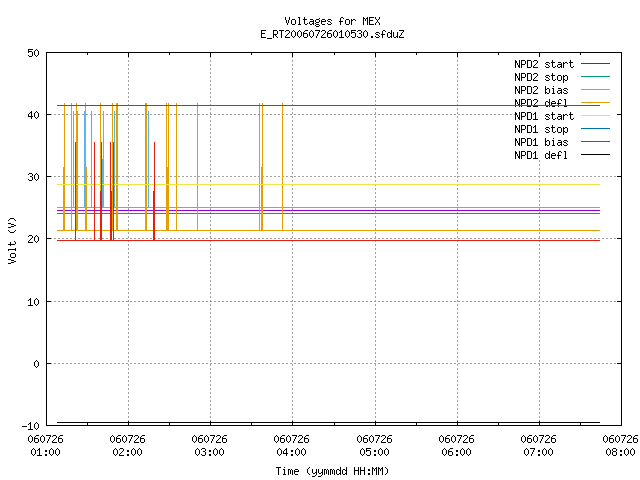Click the y-axis tick value 10
640x480 pixels.
point(33,302)
